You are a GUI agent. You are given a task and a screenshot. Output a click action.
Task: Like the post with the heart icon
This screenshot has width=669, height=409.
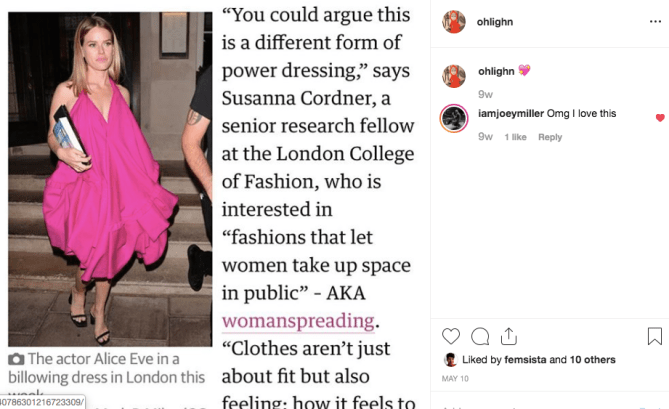[x=451, y=336]
